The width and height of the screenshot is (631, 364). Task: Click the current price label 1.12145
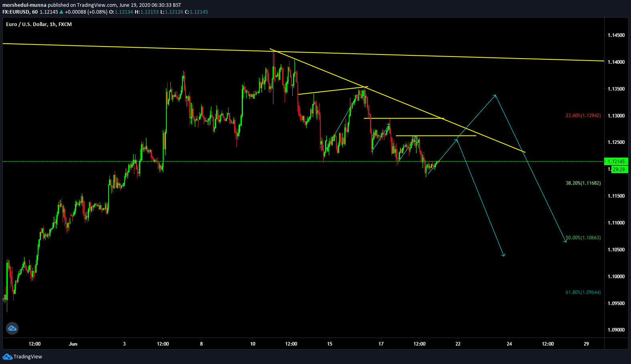(x=616, y=162)
